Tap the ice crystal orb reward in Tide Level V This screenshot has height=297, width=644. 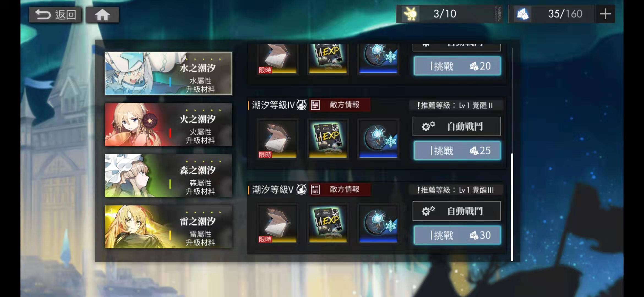click(378, 223)
